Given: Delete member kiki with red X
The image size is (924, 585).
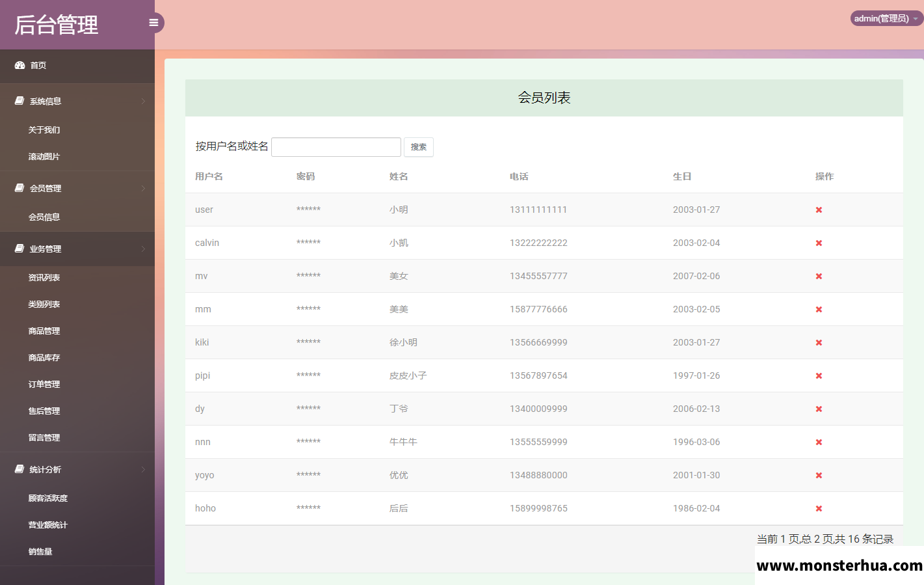Looking at the screenshot, I should 819,342.
